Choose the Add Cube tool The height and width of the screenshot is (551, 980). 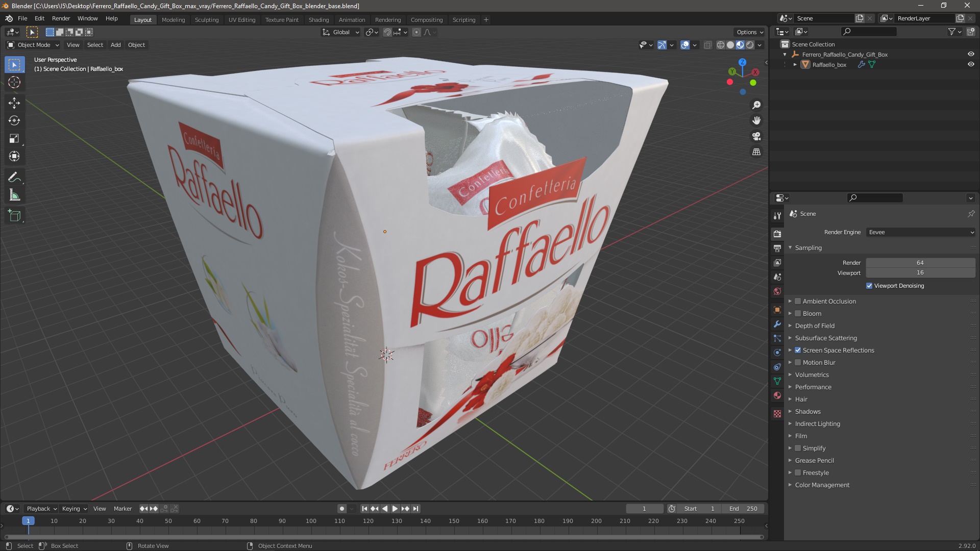coord(14,215)
